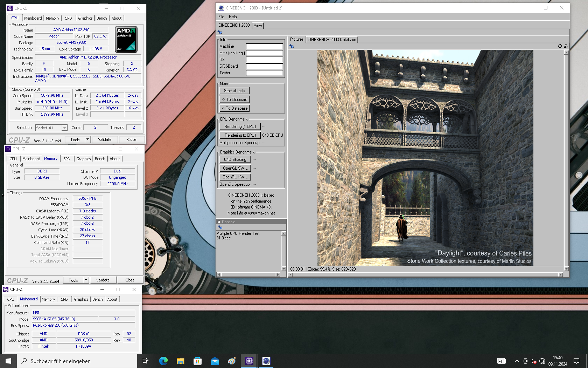Open the clock and date flyout
The width and height of the screenshot is (588, 368).
[x=558, y=361]
